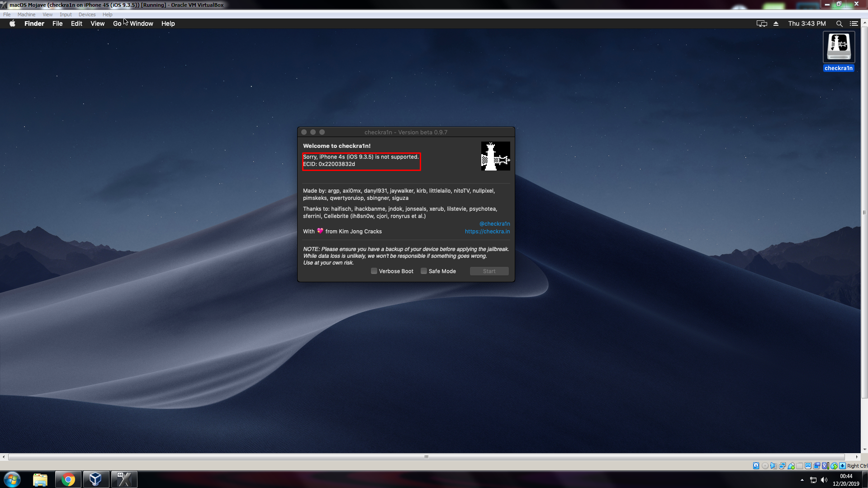Click the menu bar clock Thu 3:43 PM
Viewport: 868px width, 488px height.
[807, 24]
